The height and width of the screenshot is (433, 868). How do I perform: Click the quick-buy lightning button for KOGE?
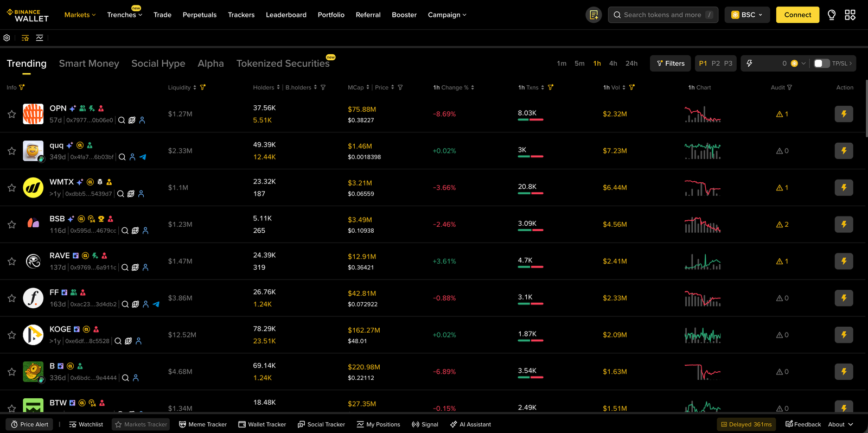(844, 335)
